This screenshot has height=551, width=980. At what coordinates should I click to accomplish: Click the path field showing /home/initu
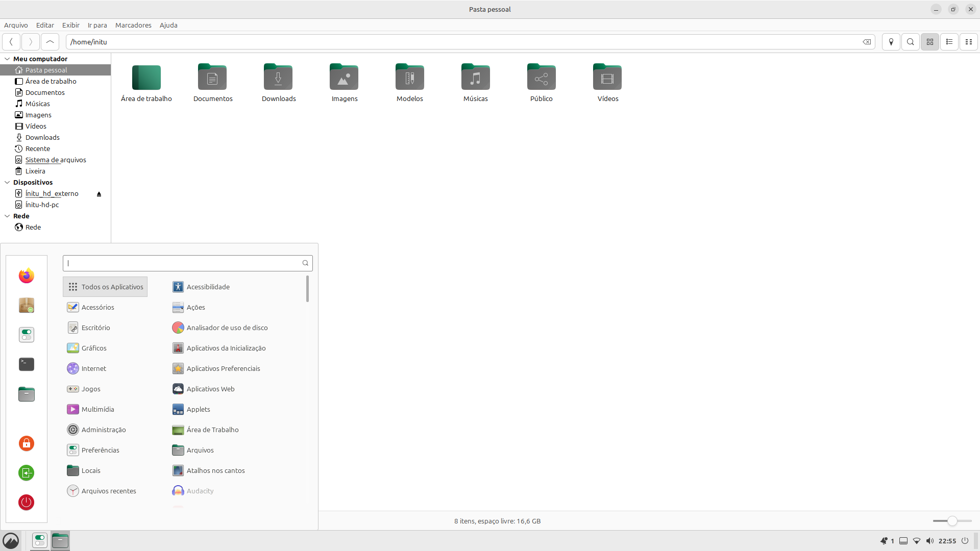pos(470,42)
